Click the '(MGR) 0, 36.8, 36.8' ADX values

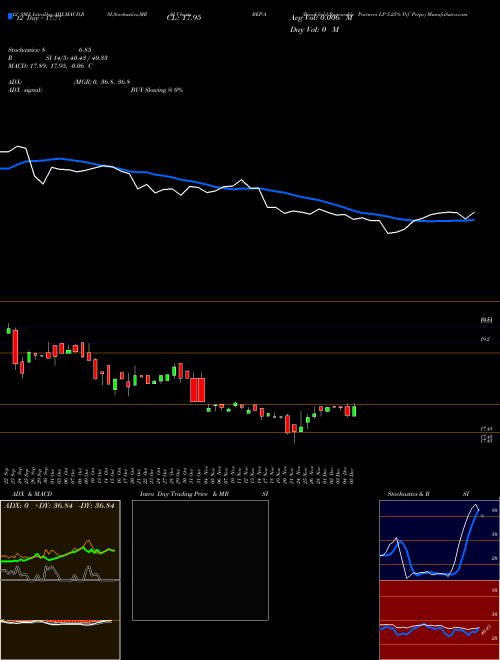tap(101, 82)
